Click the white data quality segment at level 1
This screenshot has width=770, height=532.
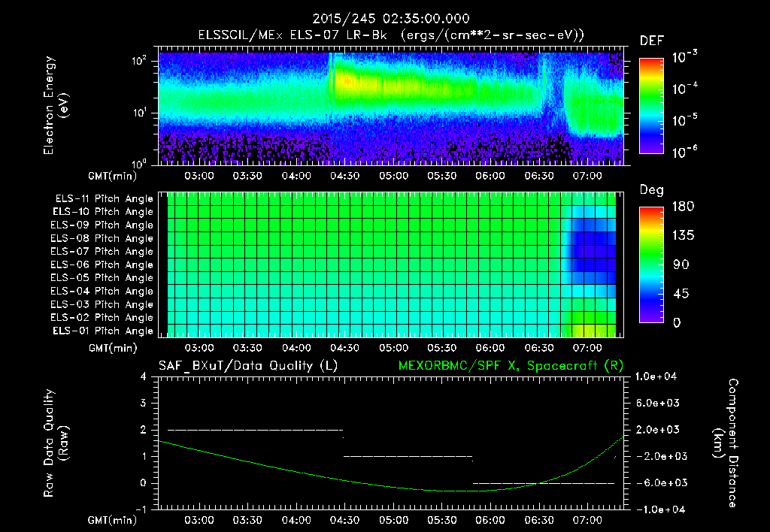(x=408, y=456)
